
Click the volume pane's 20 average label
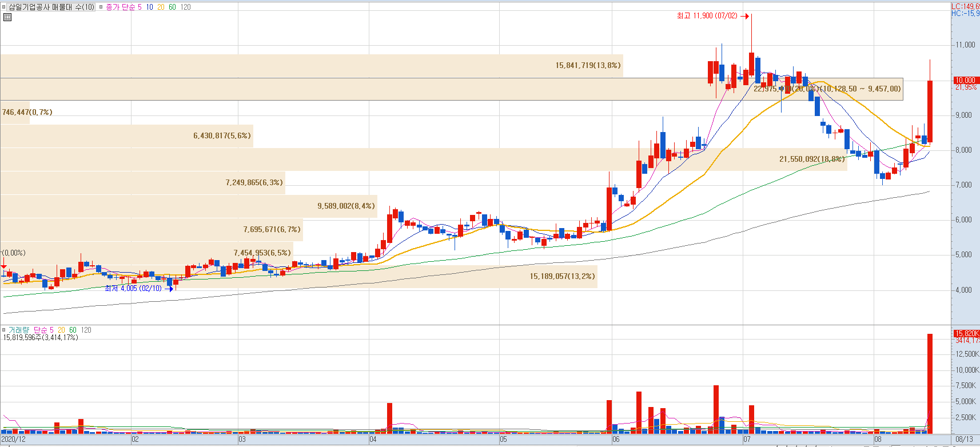coord(61,330)
